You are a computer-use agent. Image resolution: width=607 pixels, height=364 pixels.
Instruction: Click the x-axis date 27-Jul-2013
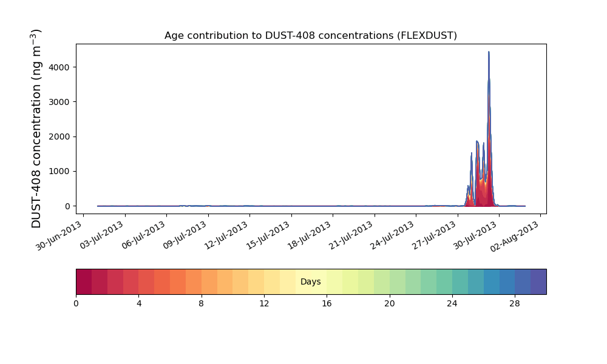coord(434,235)
